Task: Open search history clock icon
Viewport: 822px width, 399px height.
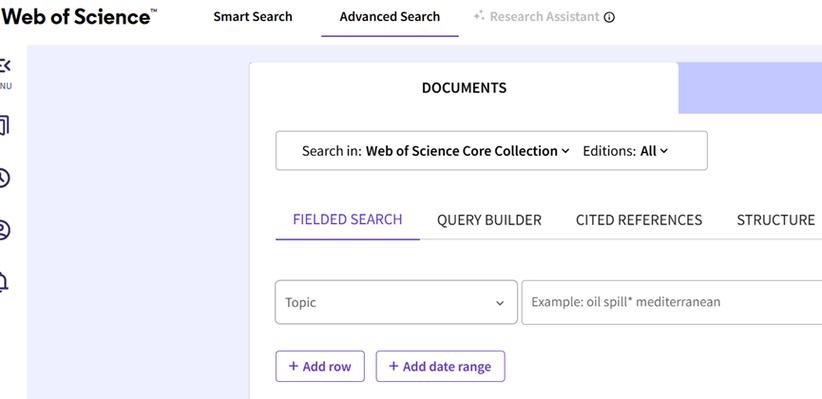Action: (4, 178)
